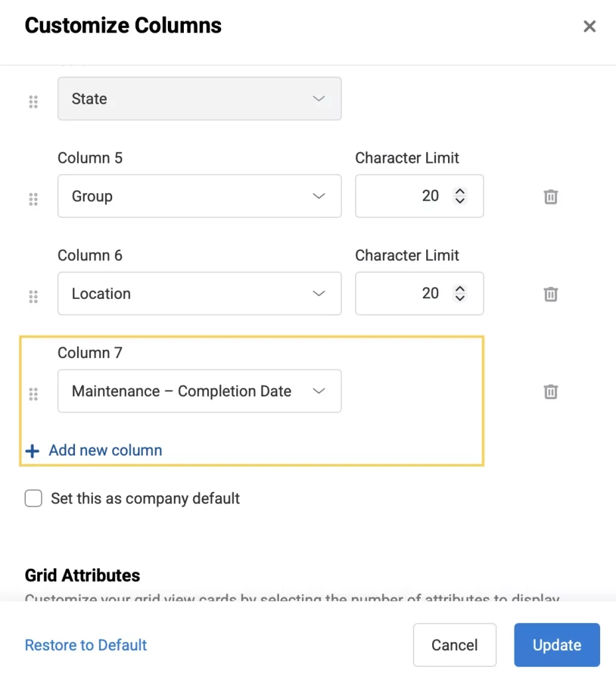Viewport: 616px width, 680px height.
Task: Grab the drag handle beside Location
Action: (33, 297)
